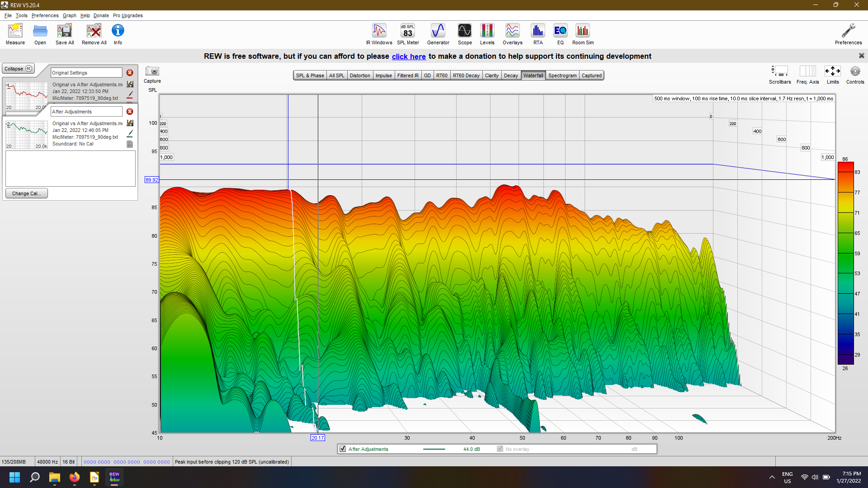868x488 pixels.
Task: Switch to the Filtered IR tab
Action: point(408,75)
